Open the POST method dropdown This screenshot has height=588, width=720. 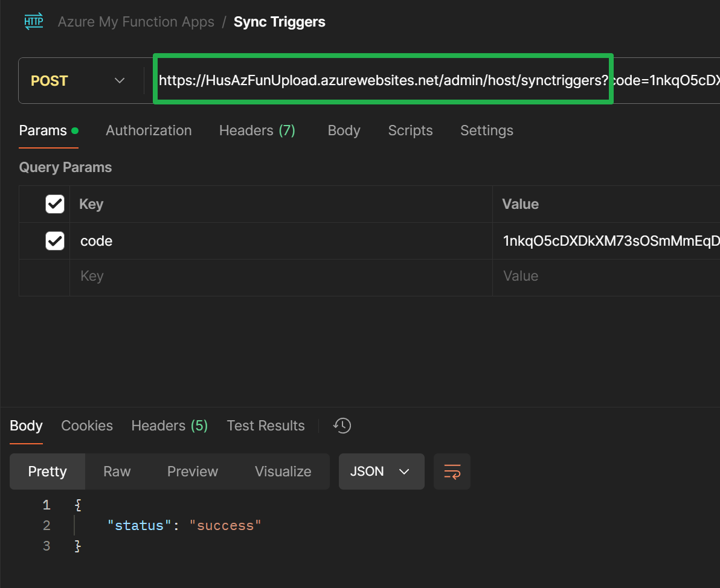[78, 81]
